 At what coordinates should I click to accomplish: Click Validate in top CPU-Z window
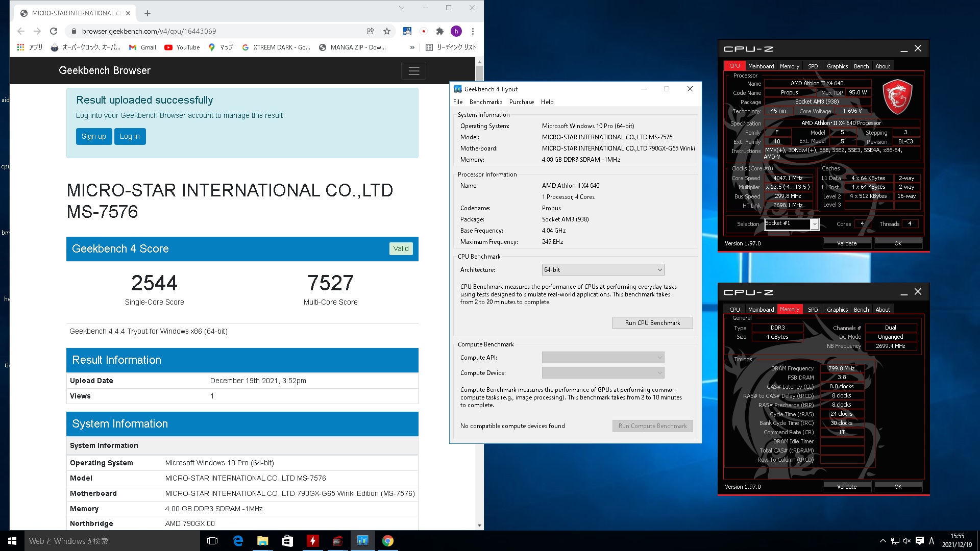point(847,243)
